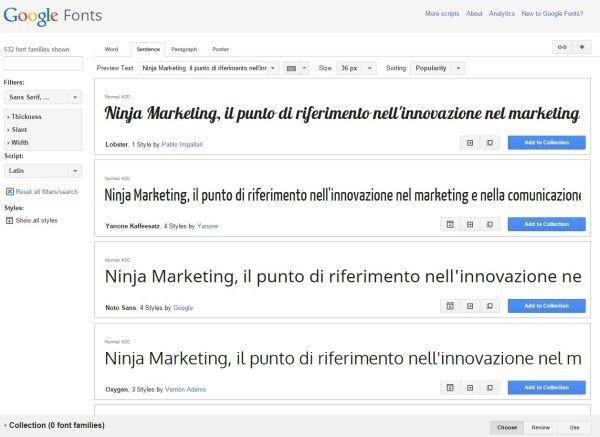Open New to Google Fonts? link
The height and width of the screenshot is (437, 600).
coord(552,13)
